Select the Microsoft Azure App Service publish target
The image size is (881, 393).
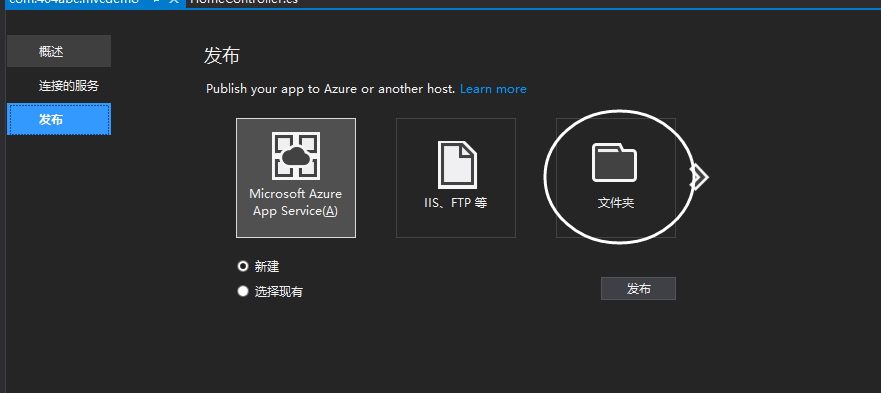pos(296,178)
